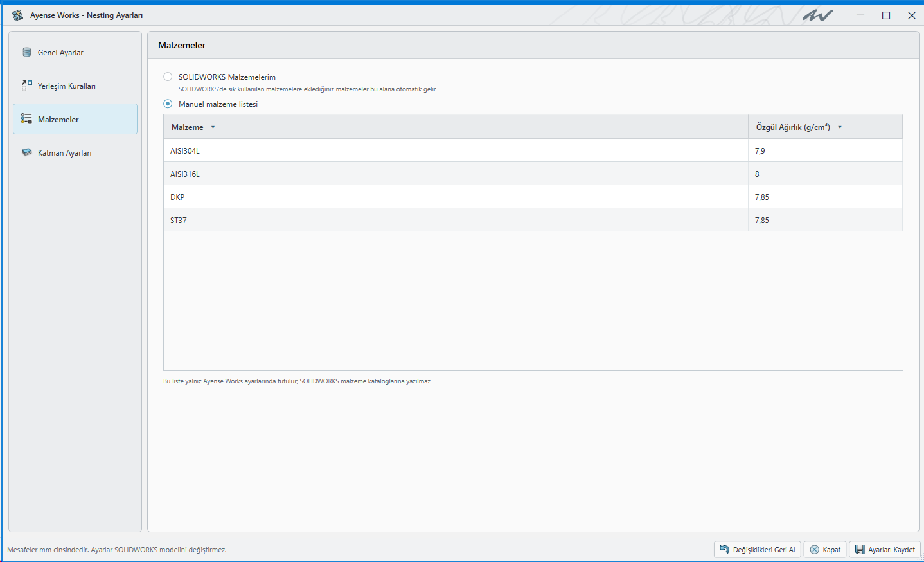Select the AISI316L material cell
The image size is (924, 562).
coord(456,174)
